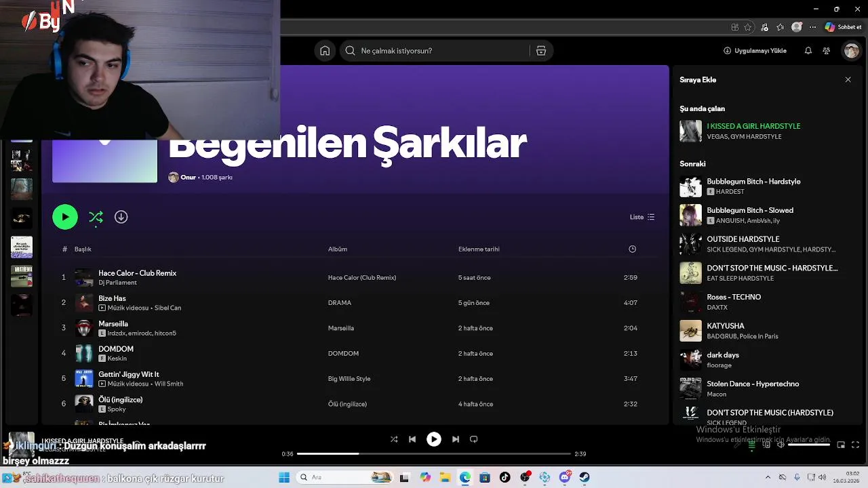Open EAT SLEEP HARDSTYLE artist link

(x=740, y=279)
